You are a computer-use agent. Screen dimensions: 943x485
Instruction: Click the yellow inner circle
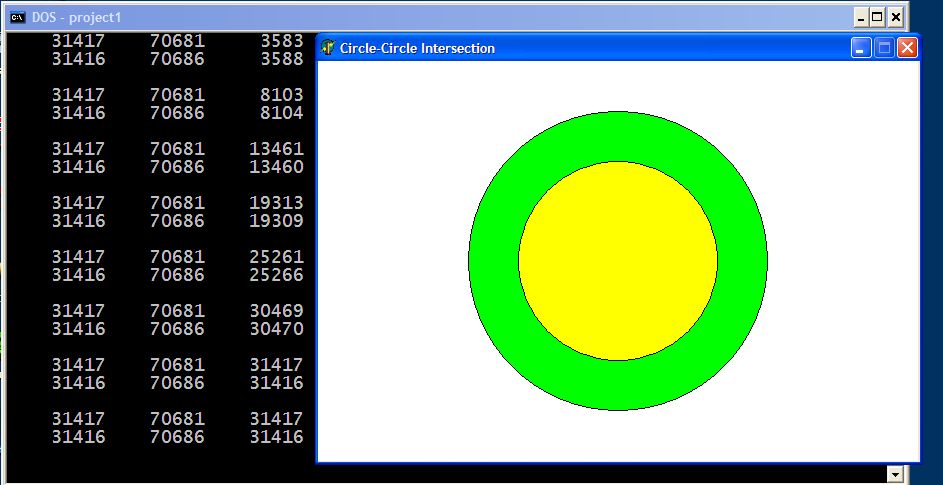coord(618,260)
